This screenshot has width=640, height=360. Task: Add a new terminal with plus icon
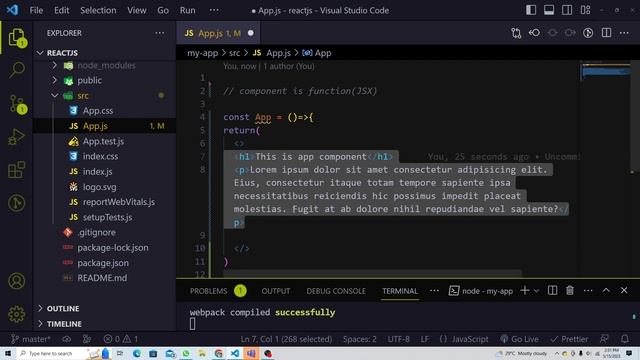(x=525, y=291)
